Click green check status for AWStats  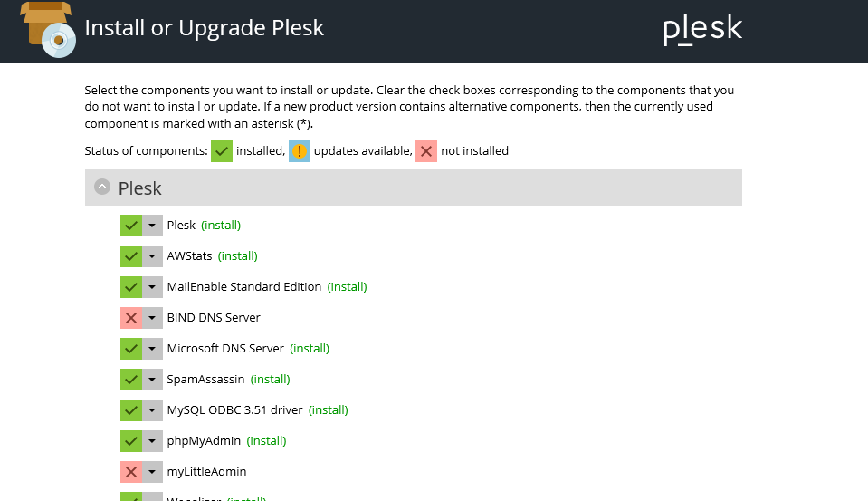point(131,256)
